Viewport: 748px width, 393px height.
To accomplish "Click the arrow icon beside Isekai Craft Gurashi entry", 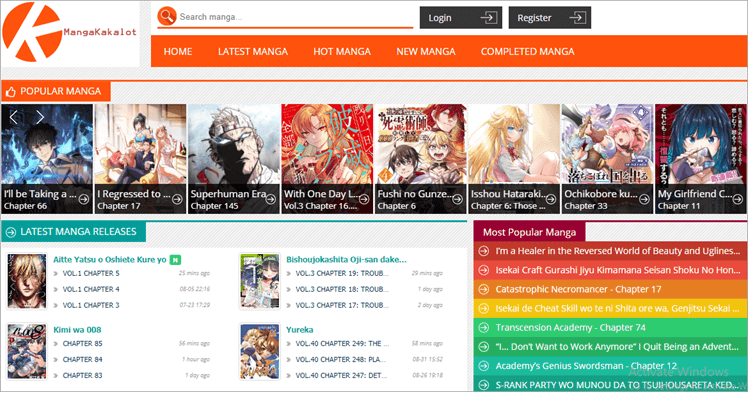I will [483, 270].
